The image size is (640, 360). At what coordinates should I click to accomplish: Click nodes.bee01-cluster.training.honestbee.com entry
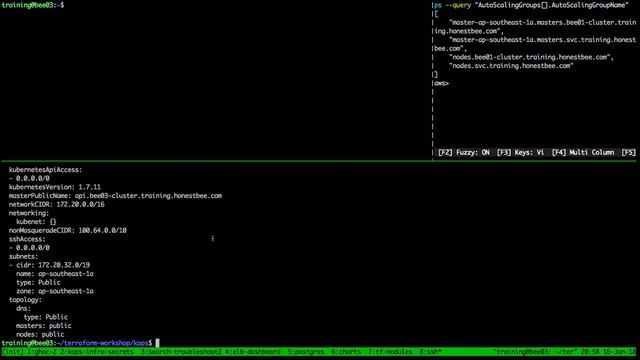click(531, 57)
